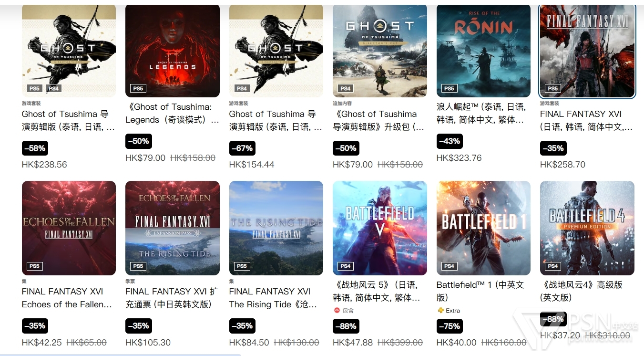Open Echoes of the Fallen cover thumbnail
644x356 pixels.
[x=69, y=228]
